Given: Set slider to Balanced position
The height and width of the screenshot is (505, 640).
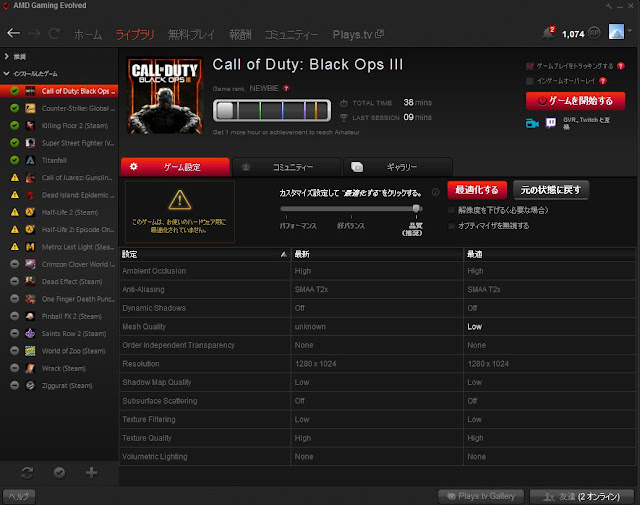Looking at the screenshot, I should (x=351, y=209).
